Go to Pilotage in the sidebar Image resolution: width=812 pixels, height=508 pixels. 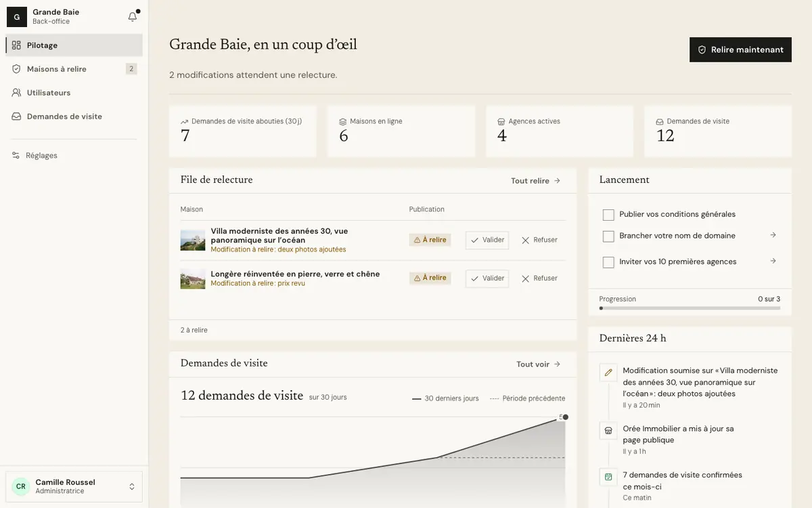(x=74, y=45)
